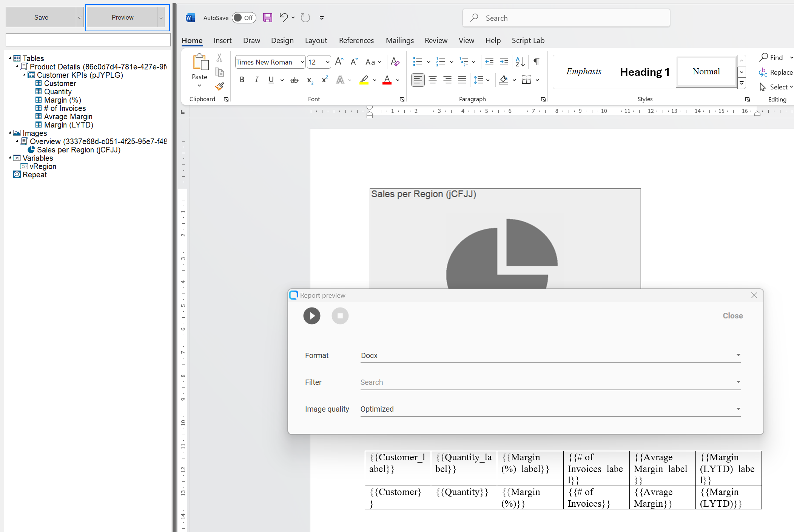
Task: Switch to the Mailings tab
Action: point(399,40)
